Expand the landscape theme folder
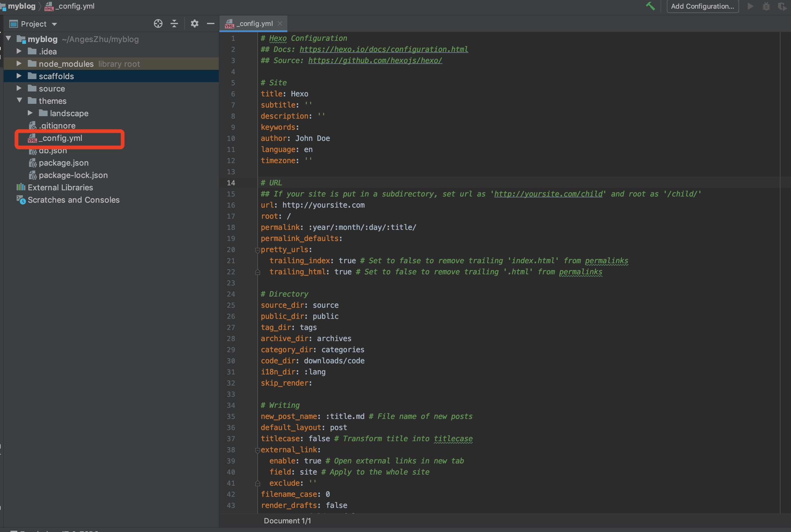 tap(30, 113)
